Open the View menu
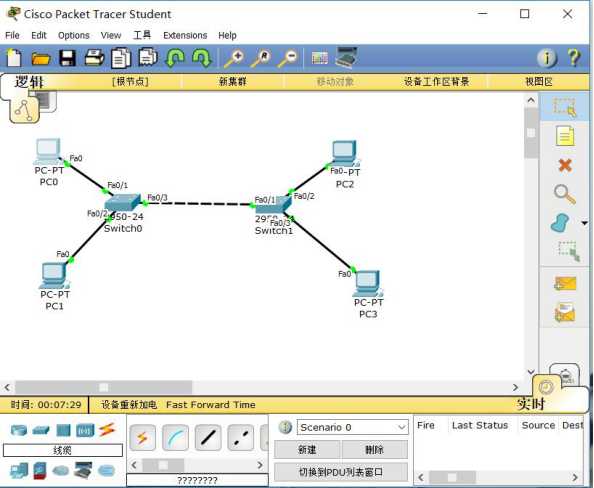 click(x=111, y=35)
